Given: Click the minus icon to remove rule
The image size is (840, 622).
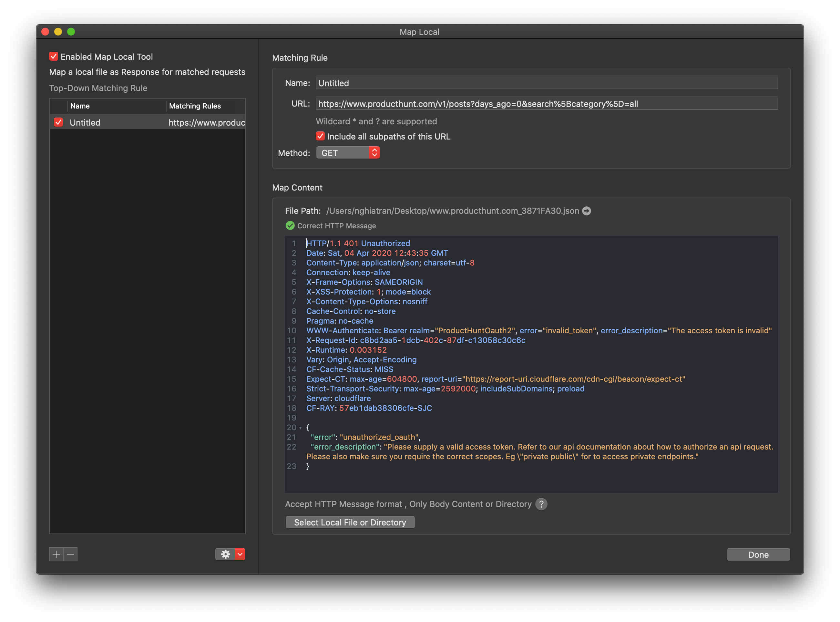Looking at the screenshot, I should click(70, 554).
